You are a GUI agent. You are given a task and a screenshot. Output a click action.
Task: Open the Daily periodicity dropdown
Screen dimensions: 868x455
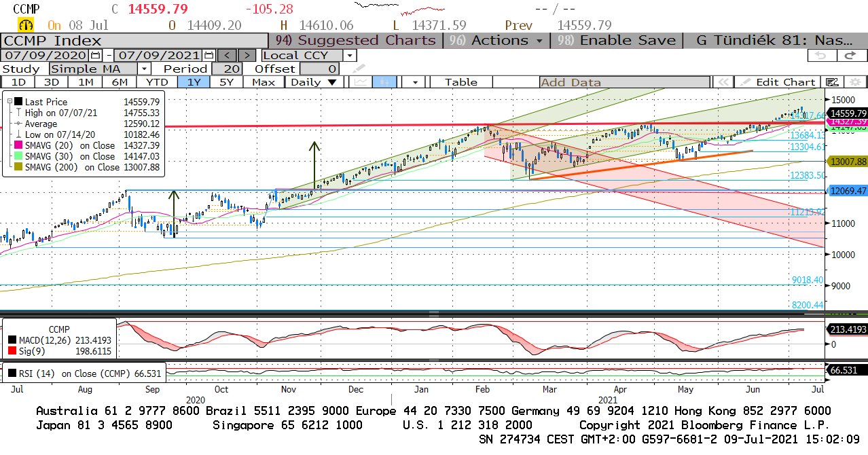click(x=313, y=82)
